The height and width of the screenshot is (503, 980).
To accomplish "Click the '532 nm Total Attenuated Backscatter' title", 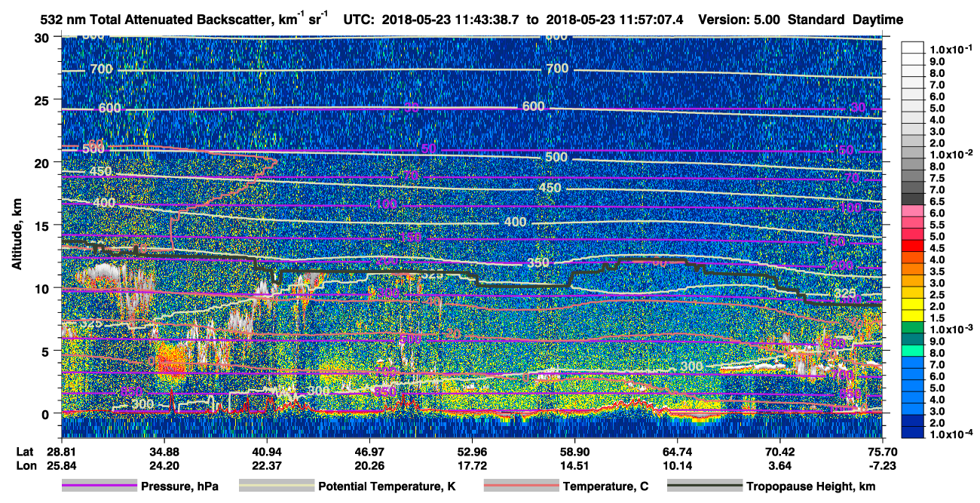I will (x=156, y=19).
